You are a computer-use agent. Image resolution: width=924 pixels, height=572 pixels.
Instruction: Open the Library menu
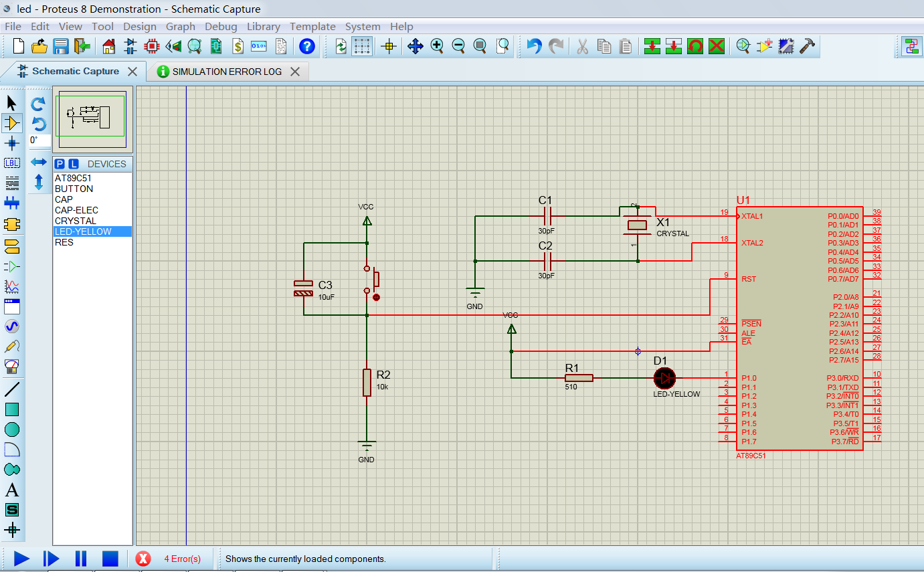tap(263, 27)
